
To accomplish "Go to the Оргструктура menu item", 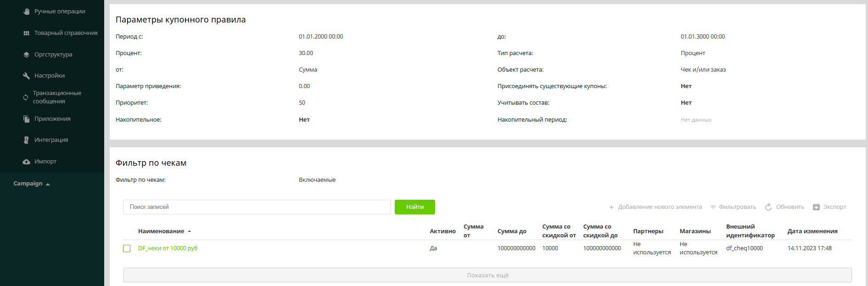I will pyautogui.click(x=53, y=55).
